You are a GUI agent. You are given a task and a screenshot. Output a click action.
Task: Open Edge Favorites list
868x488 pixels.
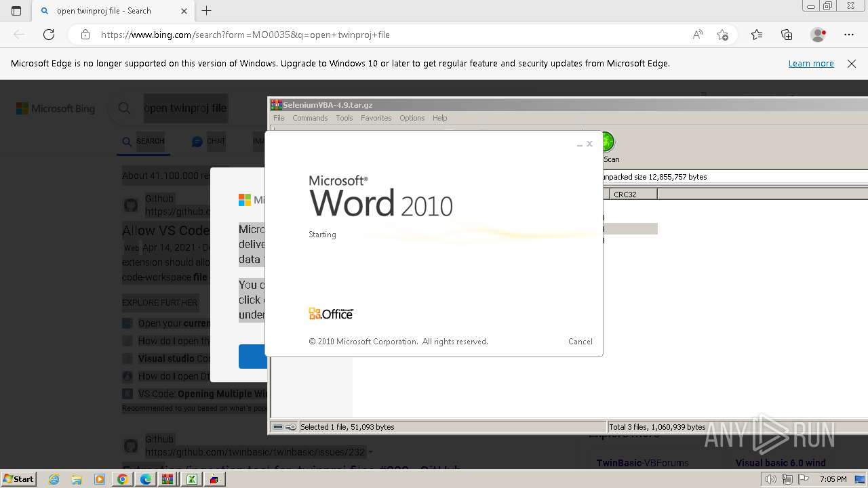click(757, 35)
